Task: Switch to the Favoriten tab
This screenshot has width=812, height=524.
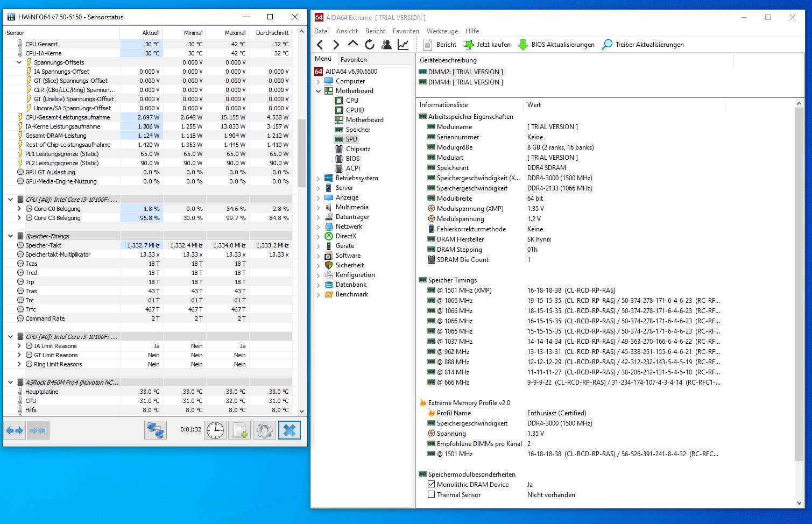Action: coord(354,59)
